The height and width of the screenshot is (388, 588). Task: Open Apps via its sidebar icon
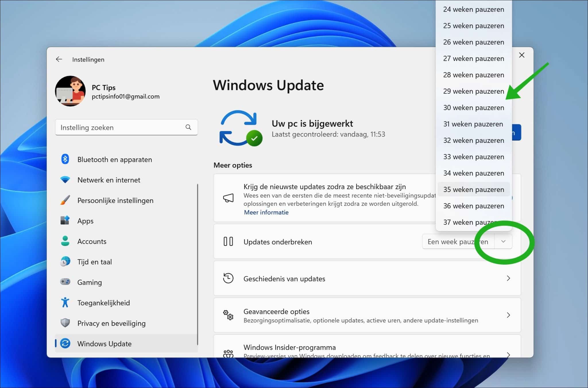pyautogui.click(x=65, y=221)
